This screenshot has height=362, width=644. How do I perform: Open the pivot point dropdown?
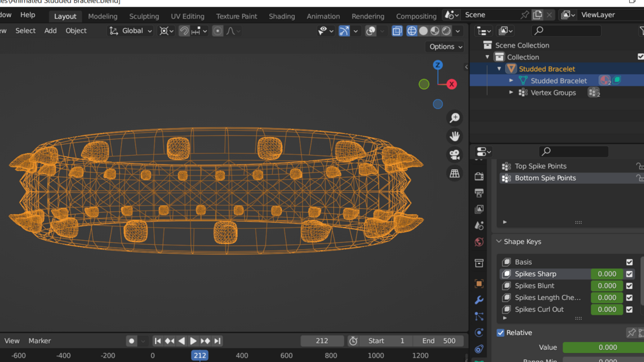click(x=167, y=31)
